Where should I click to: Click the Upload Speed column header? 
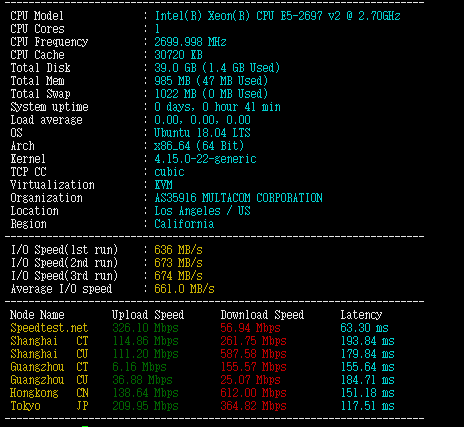click(148, 315)
